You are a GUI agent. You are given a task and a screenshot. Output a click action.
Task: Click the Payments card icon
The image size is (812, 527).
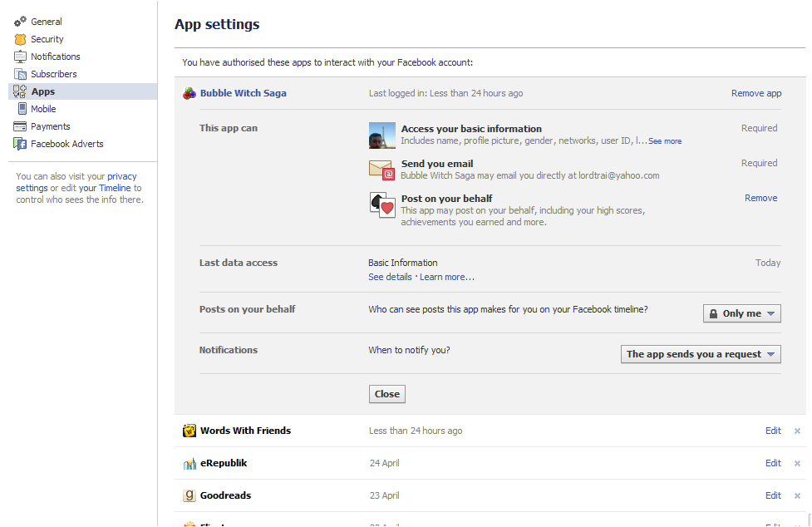click(20, 126)
